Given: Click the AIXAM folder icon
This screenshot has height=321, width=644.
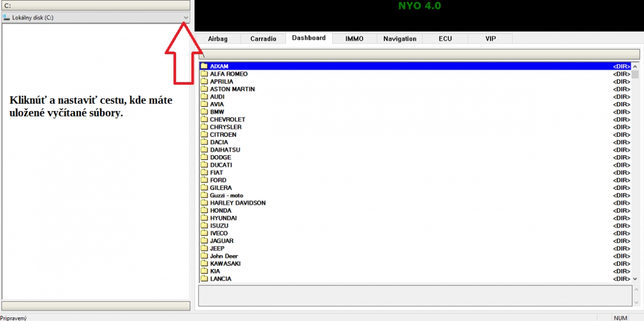Looking at the screenshot, I should (x=204, y=66).
